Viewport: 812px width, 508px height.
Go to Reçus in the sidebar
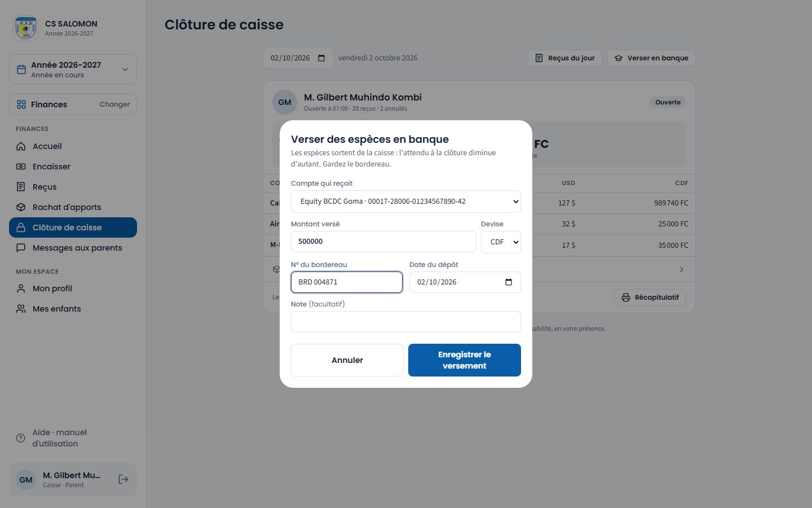73,187
